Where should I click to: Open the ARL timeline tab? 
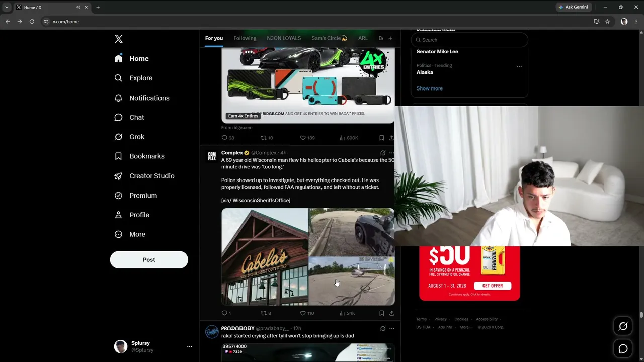click(x=363, y=38)
